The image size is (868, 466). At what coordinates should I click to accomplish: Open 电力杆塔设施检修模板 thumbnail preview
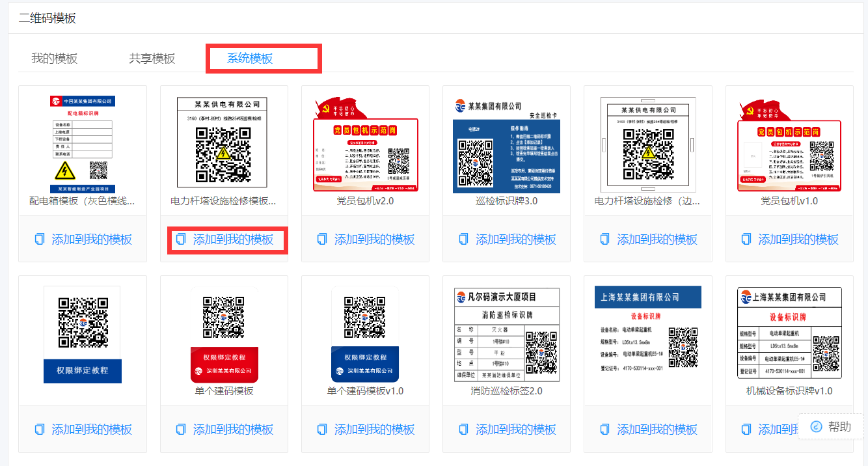click(x=222, y=142)
